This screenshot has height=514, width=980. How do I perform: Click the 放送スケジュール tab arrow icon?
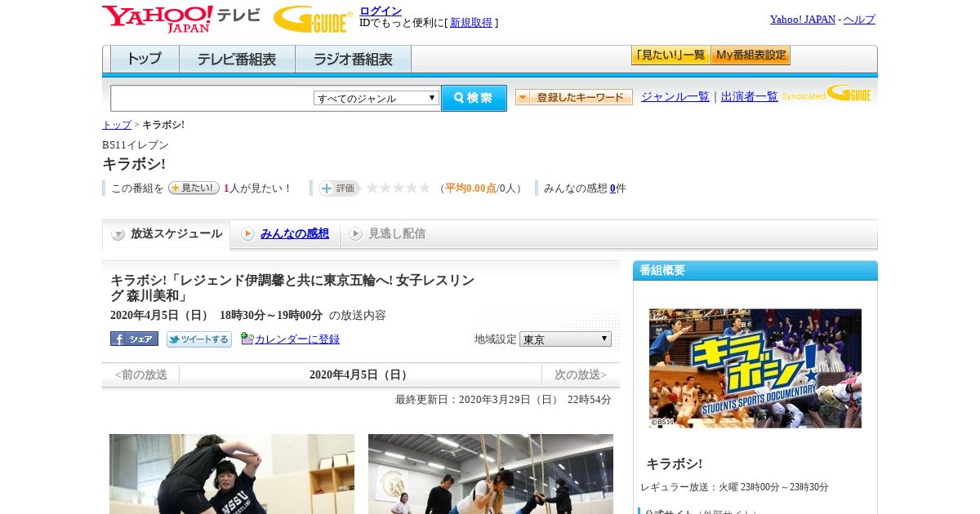tap(118, 234)
